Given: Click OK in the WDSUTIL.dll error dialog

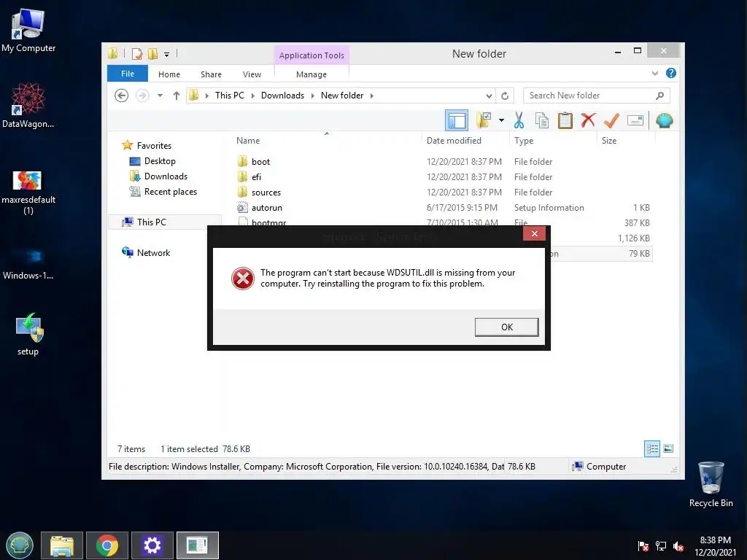Looking at the screenshot, I should tap(506, 327).
